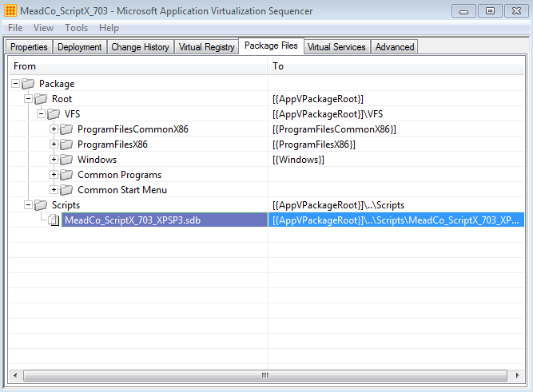Select the VFS tree label
This screenshot has height=392, width=533.
(72, 114)
